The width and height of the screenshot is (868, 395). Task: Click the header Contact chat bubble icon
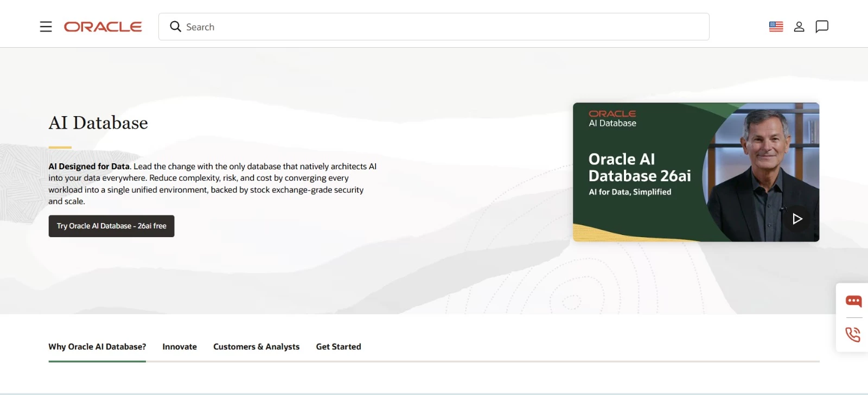[822, 27]
